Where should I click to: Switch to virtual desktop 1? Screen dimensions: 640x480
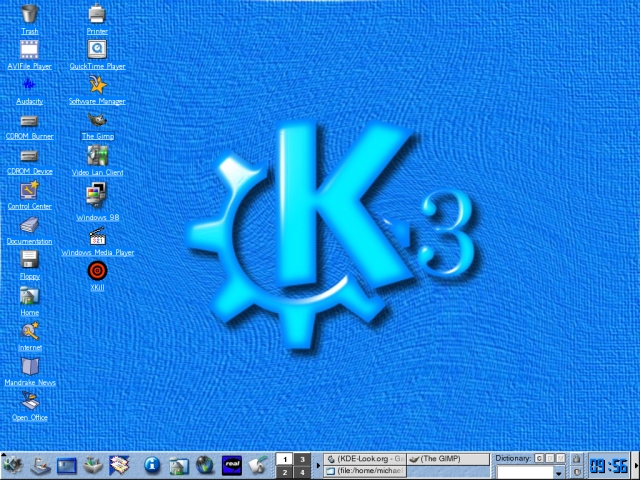[284, 459]
